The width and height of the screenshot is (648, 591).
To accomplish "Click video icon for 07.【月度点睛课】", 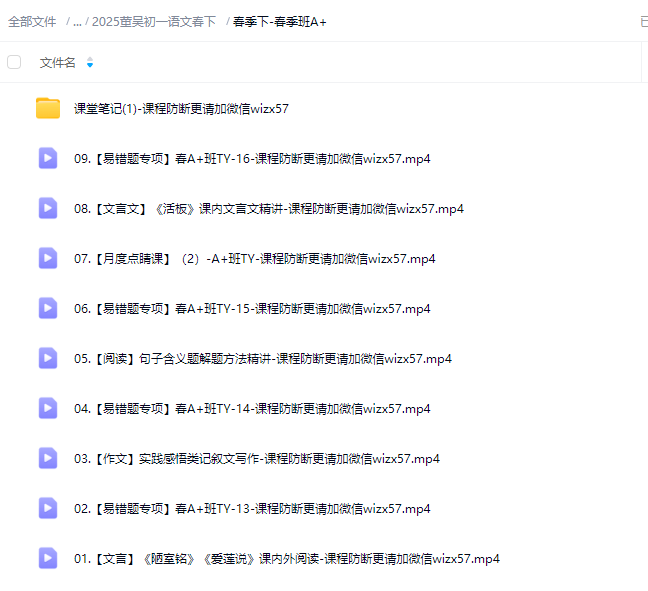I will [x=48, y=258].
